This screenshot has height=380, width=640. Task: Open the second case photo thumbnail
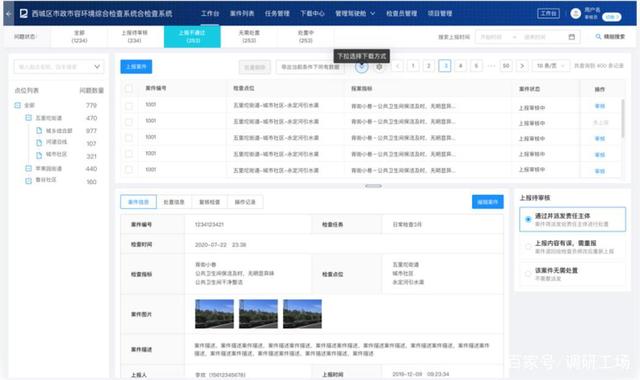[258, 314]
